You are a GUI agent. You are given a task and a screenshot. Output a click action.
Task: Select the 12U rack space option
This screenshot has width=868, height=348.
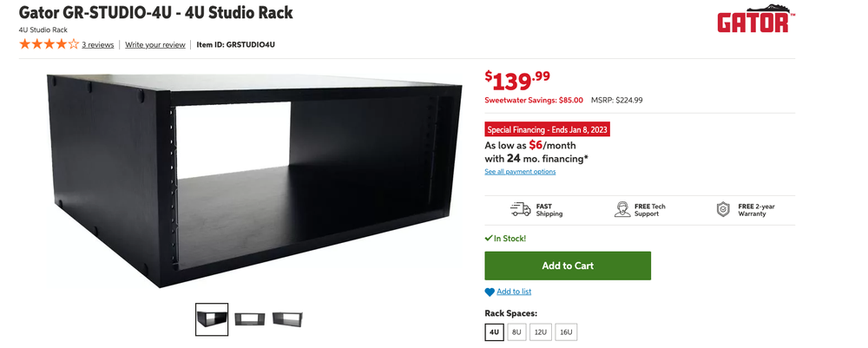(x=540, y=332)
